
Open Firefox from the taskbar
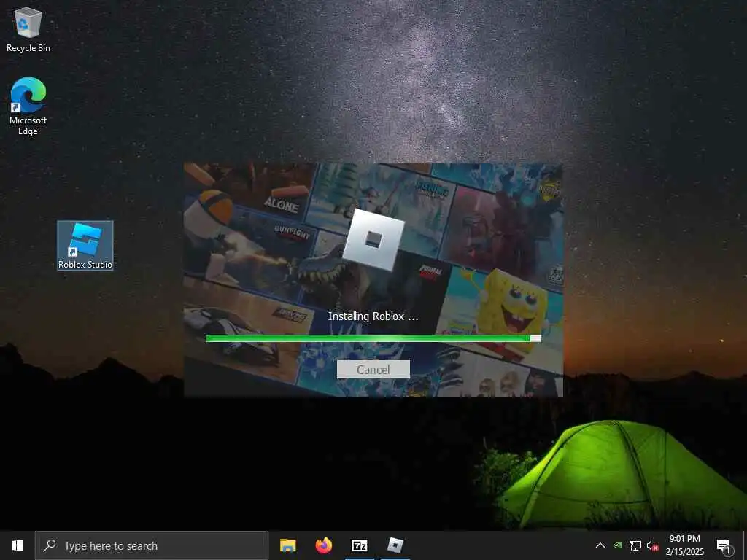tap(323, 545)
